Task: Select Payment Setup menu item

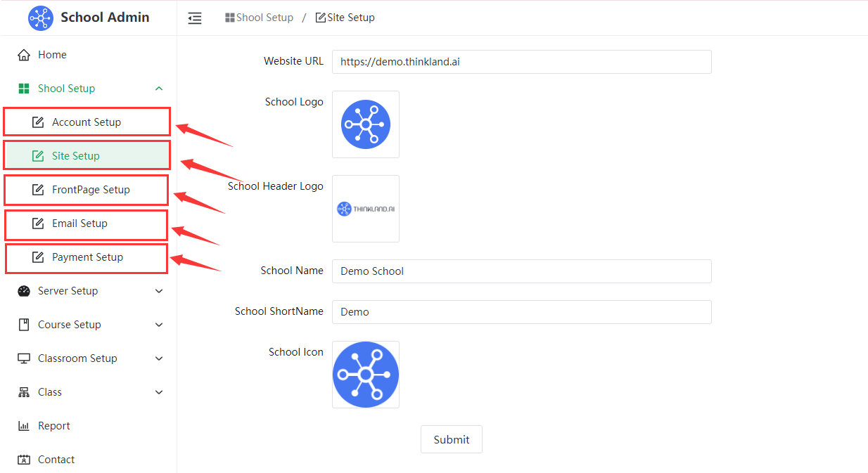Action: click(87, 257)
